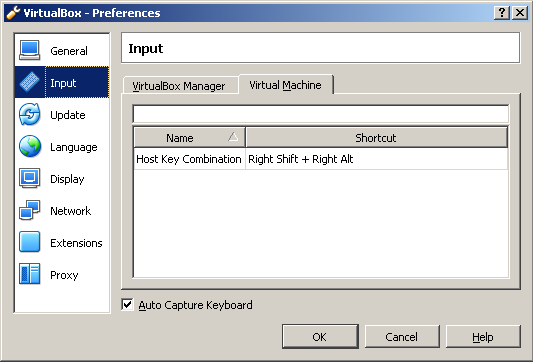The height and width of the screenshot is (363, 533).
Task: Select the Network label in sidebar
Action: (70, 211)
